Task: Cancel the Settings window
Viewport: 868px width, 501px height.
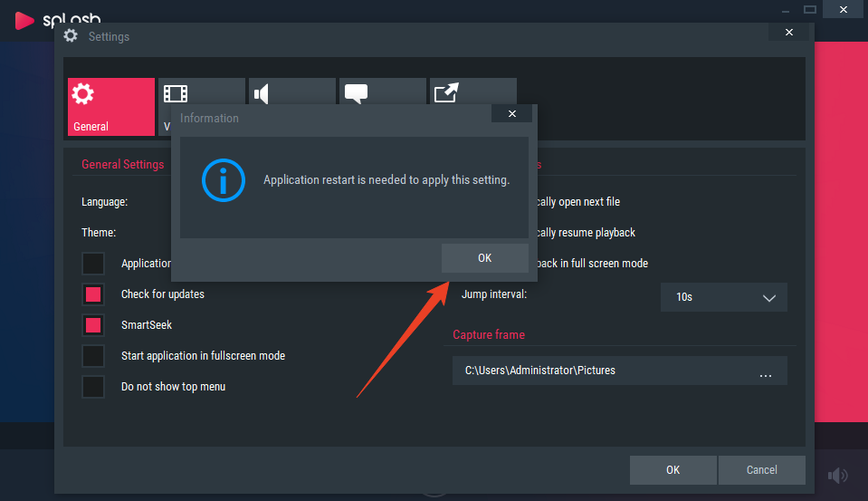Action: [762, 470]
